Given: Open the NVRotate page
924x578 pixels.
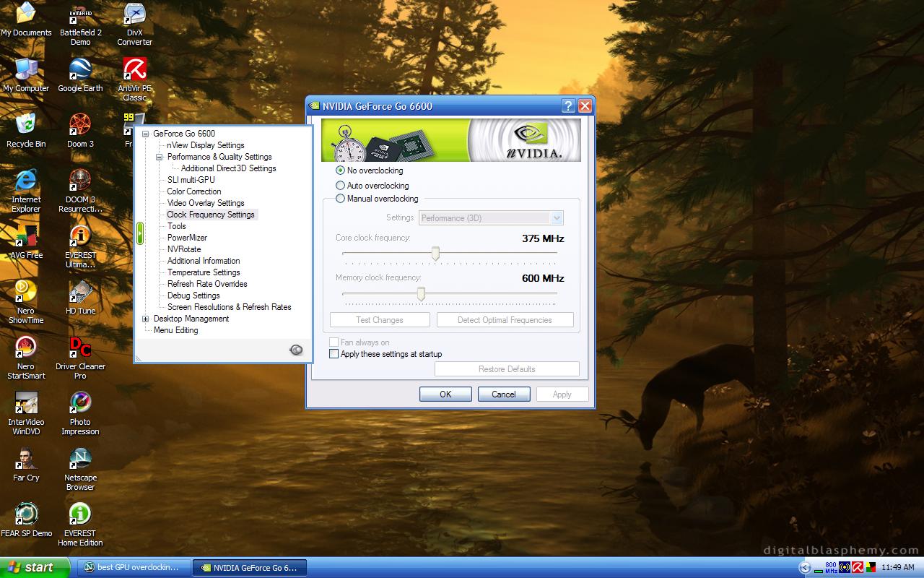Looking at the screenshot, I should click(184, 249).
